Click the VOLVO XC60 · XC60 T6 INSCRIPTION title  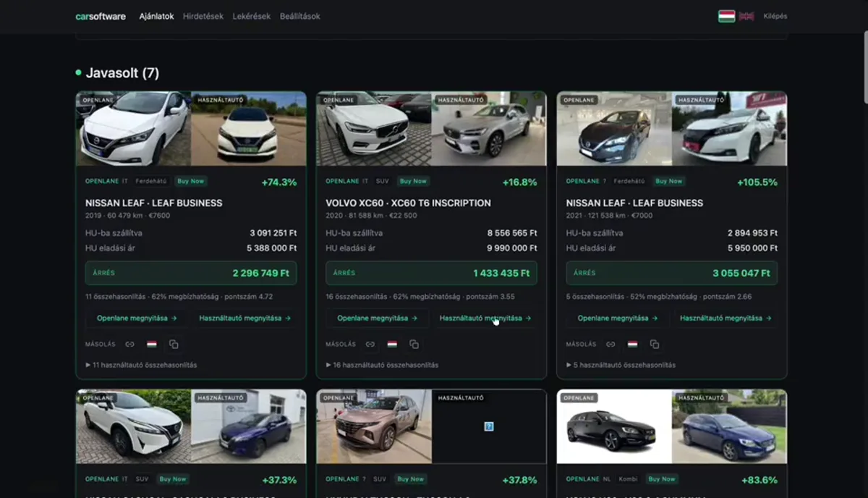[408, 203]
